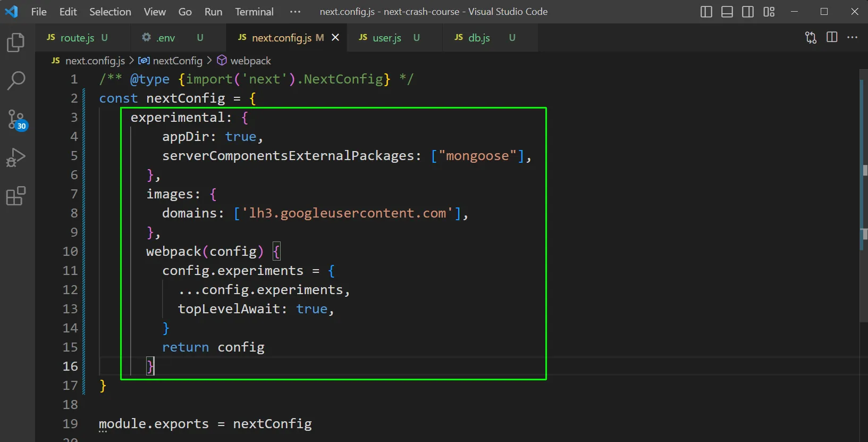The image size is (868, 442).
Task: Click 'appDir' on line 4
Action: [x=186, y=137]
